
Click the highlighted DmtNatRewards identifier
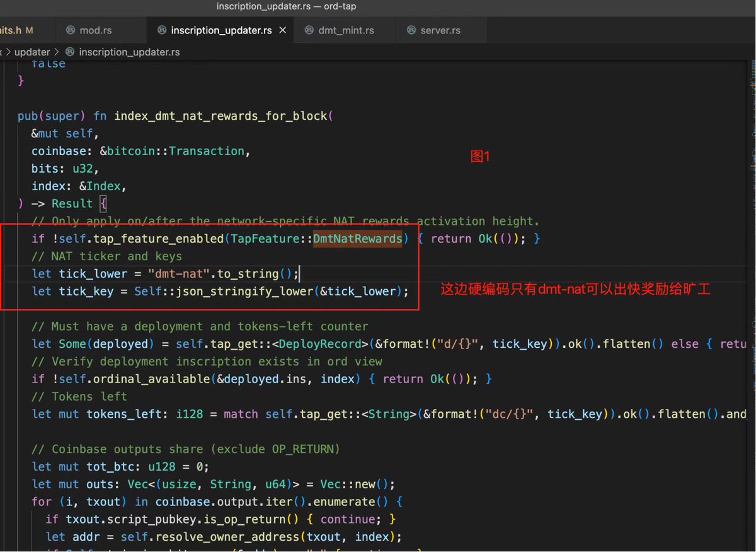[x=357, y=239]
